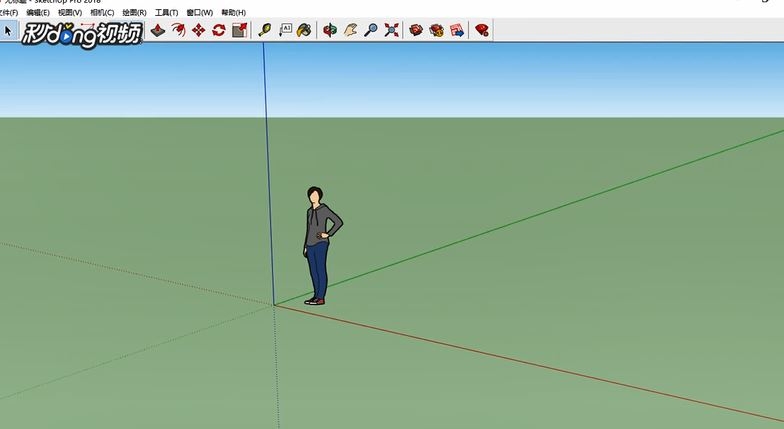Activate the Push/Pull tool

coord(158,30)
